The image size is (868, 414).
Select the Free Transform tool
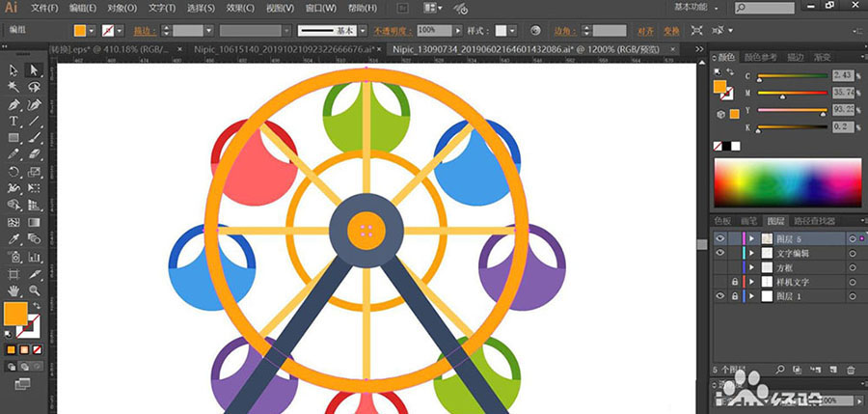35,188
